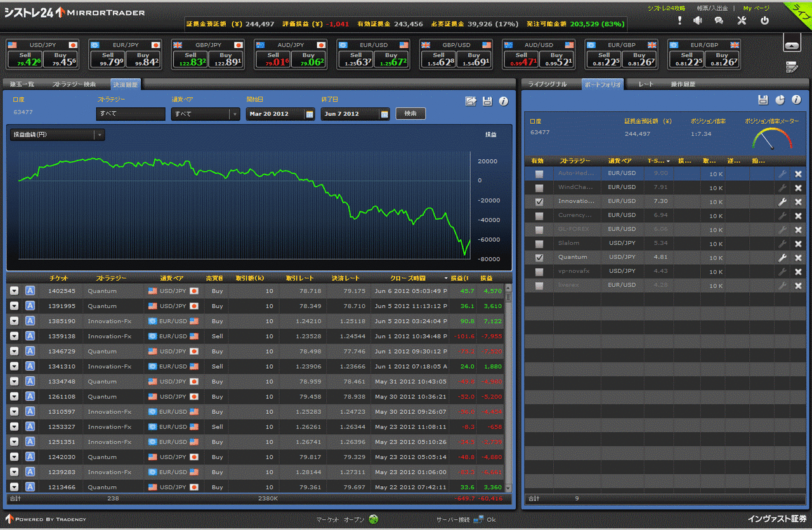
Task: Click the A icon for ticket 1359138
Action: [x=30, y=336]
